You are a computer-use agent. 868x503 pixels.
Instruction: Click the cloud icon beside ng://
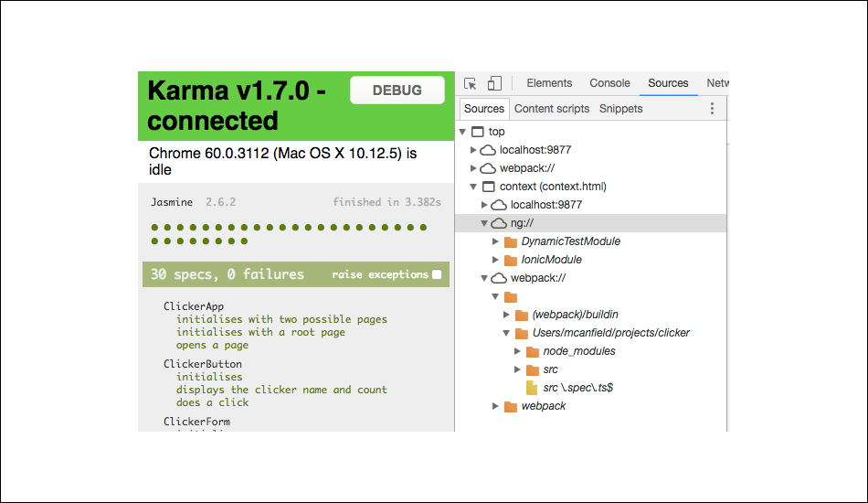499,223
